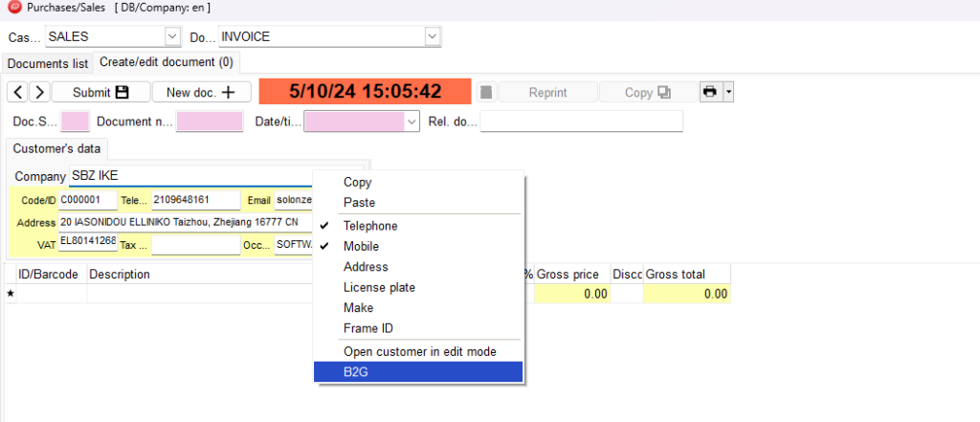Click the printer icon
This screenshot has width=980, height=422.
710,92
